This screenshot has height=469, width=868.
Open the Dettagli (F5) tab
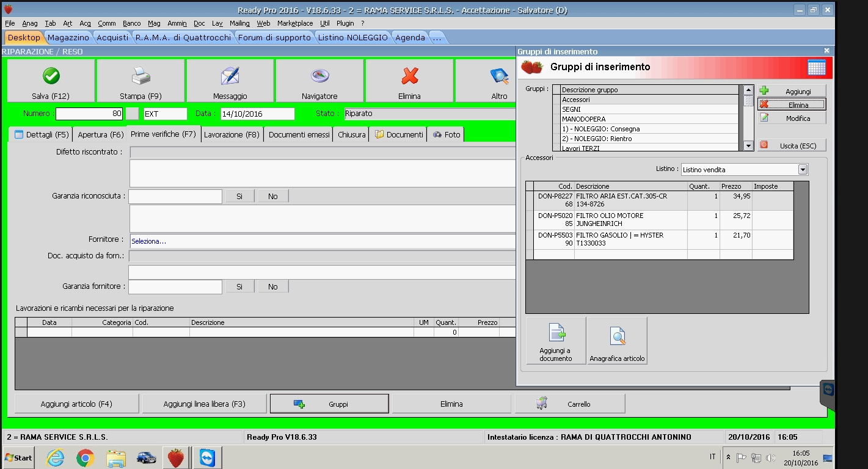coord(41,134)
